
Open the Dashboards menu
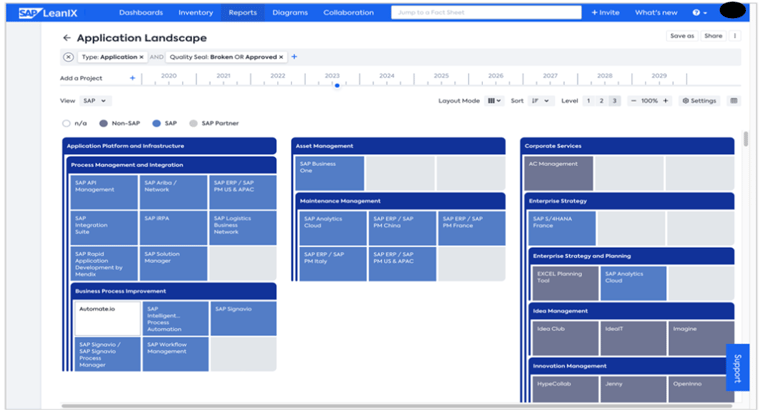pos(141,13)
